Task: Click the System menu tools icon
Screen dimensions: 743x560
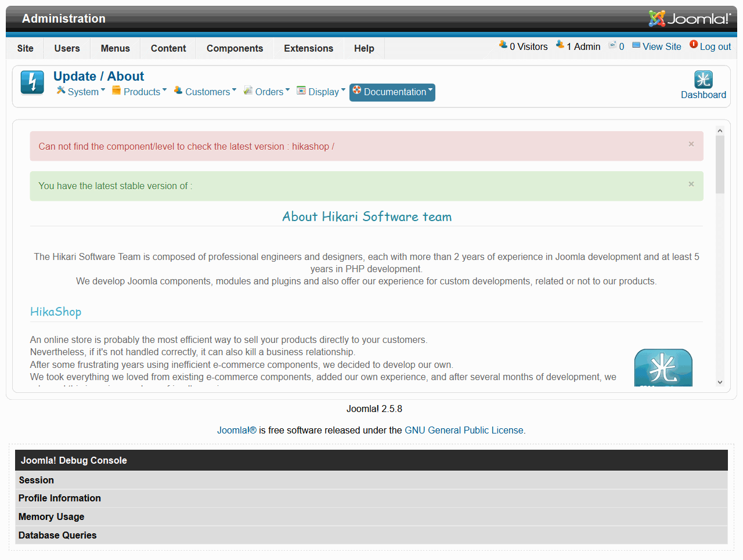Action: click(60, 91)
